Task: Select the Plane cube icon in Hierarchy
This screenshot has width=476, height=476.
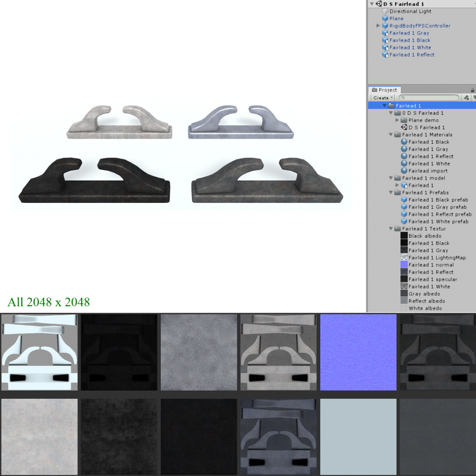Action: click(385, 19)
